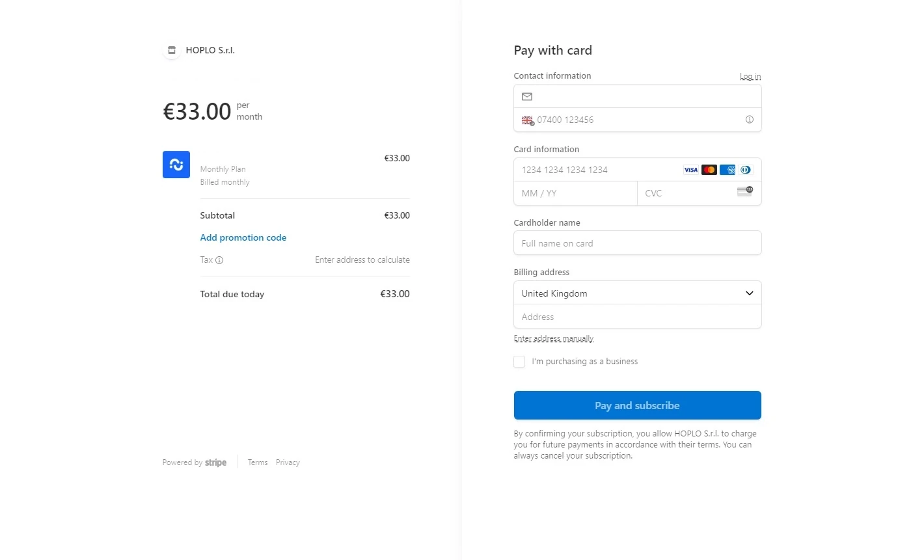Click the Mastercard logo
Viewport: 924px width, 560px height.
coord(709,170)
